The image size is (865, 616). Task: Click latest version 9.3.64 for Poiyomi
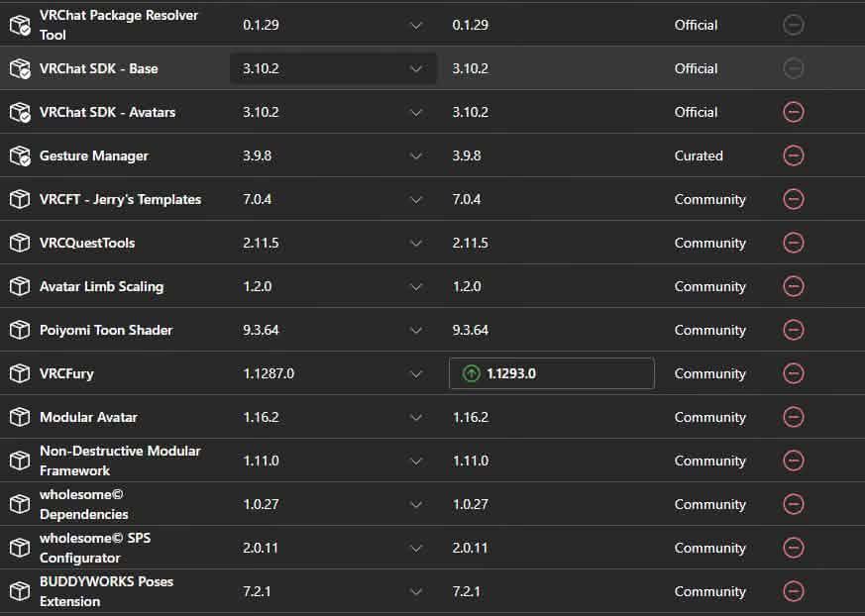pos(470,330)
